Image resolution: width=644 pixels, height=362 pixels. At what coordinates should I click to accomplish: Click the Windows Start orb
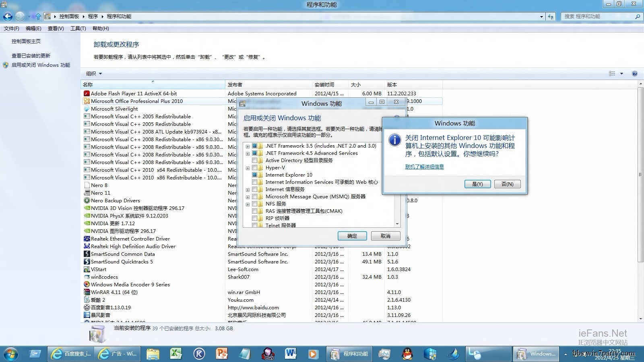point(11,354)
